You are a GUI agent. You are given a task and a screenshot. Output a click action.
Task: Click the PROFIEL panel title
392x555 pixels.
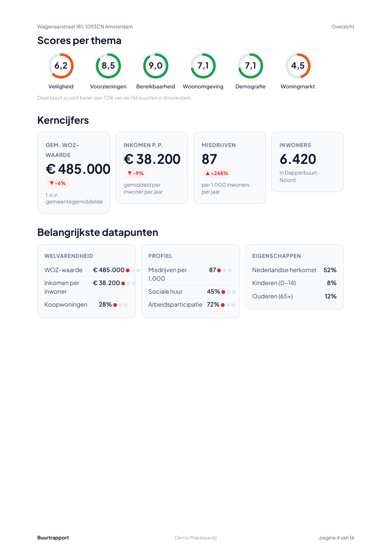[160, 256]
